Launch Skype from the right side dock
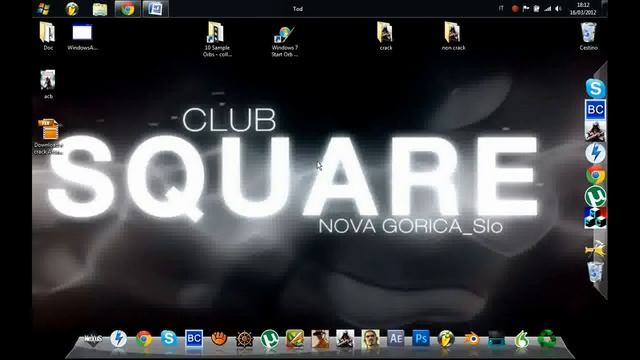The height and width of the screenshot is (360, 640). [596, 88]
